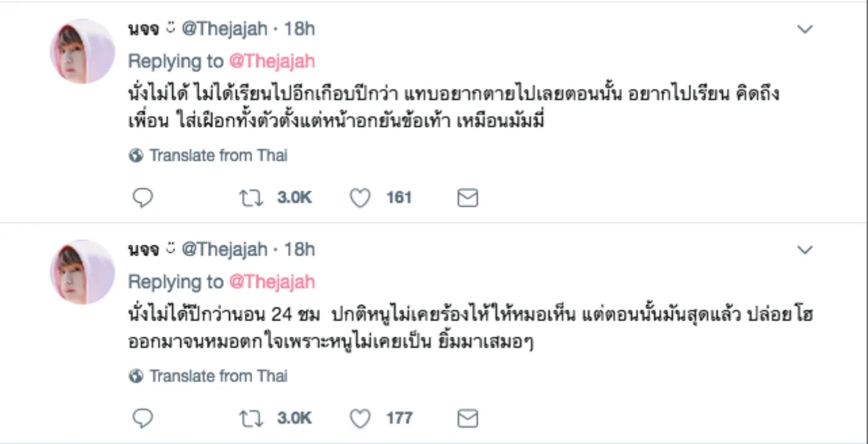Open @Thejajah mention in first tweet's reply line

click(x=272, y=61)
